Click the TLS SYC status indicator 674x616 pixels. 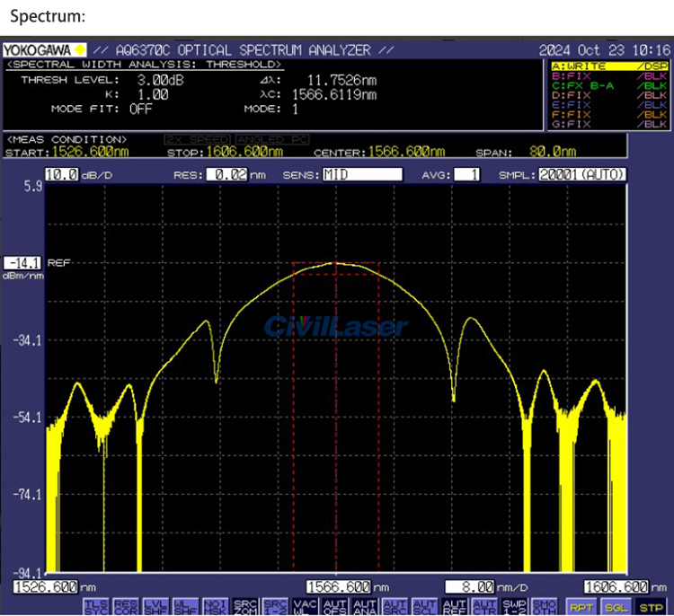[96, 606]
